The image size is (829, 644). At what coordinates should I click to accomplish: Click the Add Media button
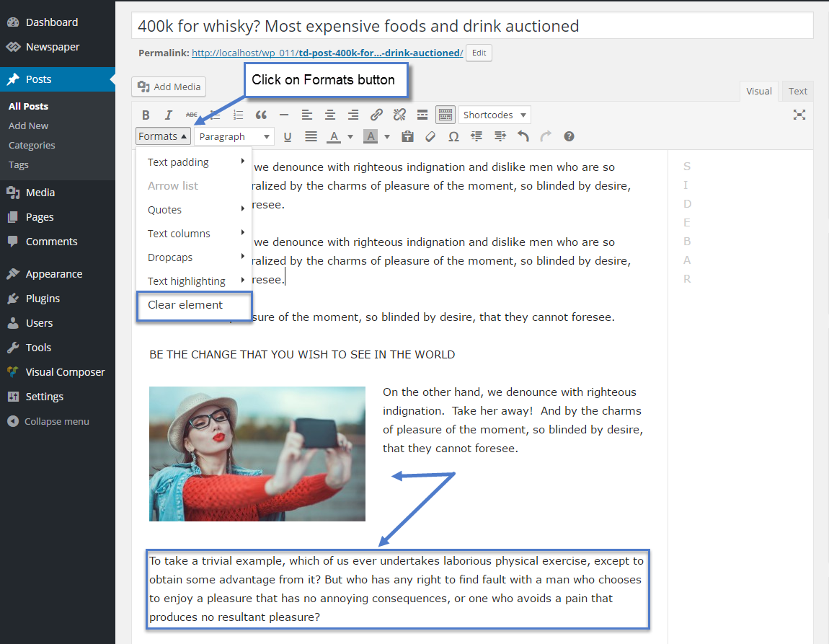169,87
